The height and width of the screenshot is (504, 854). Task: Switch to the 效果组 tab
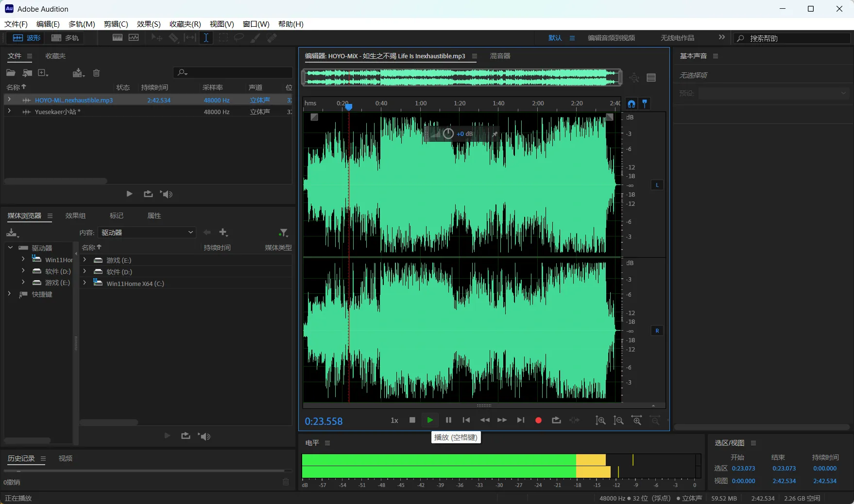tap(75, 216)
